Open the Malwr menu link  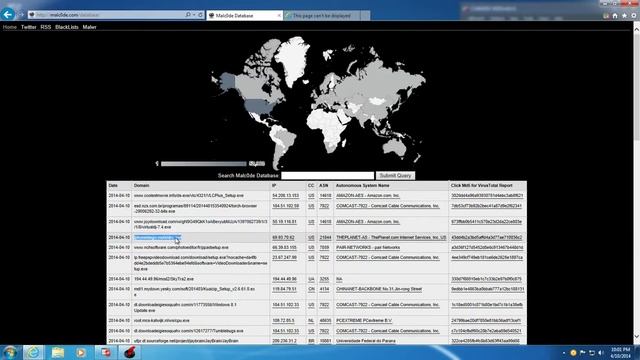(89, 27)
